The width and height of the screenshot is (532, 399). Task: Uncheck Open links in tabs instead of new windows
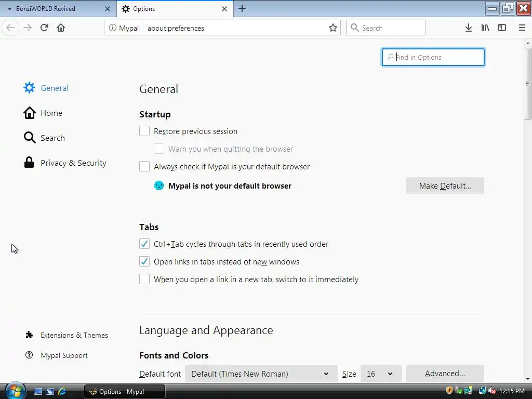pos(144,261)
